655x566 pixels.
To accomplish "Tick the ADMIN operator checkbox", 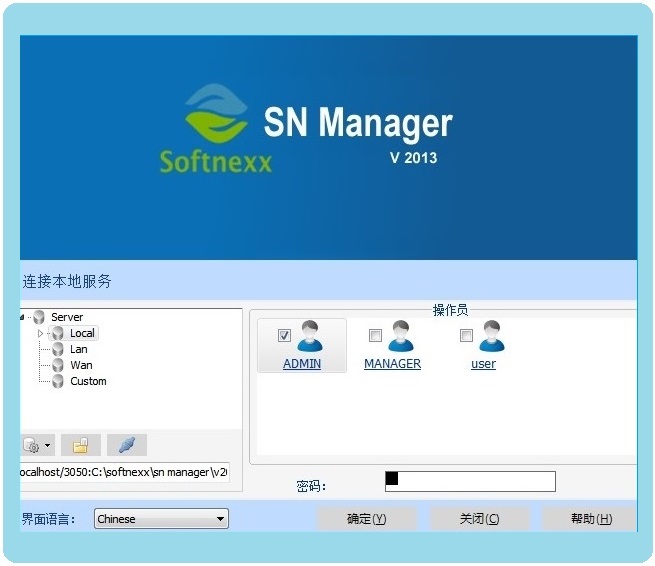I will coord(284,335).
